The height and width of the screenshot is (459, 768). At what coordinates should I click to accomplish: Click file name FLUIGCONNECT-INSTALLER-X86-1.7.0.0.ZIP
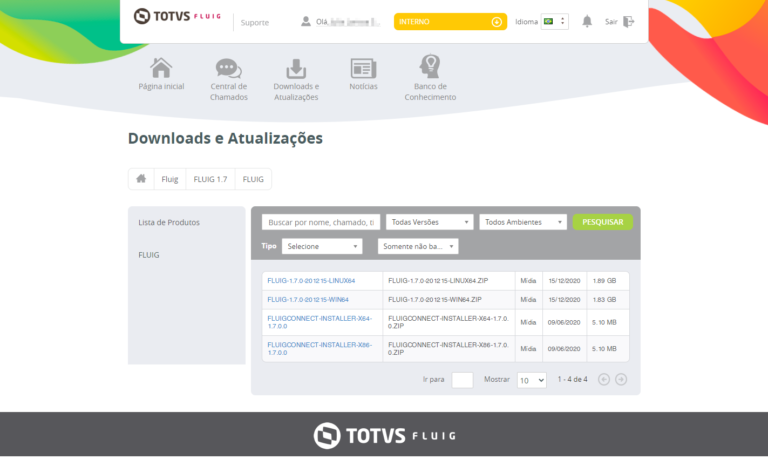click(448, 348)
